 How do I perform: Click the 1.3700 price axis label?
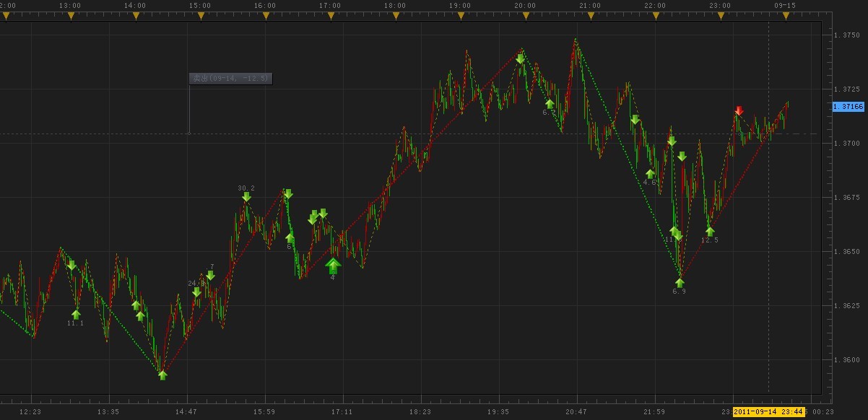(x=846, y=144)
